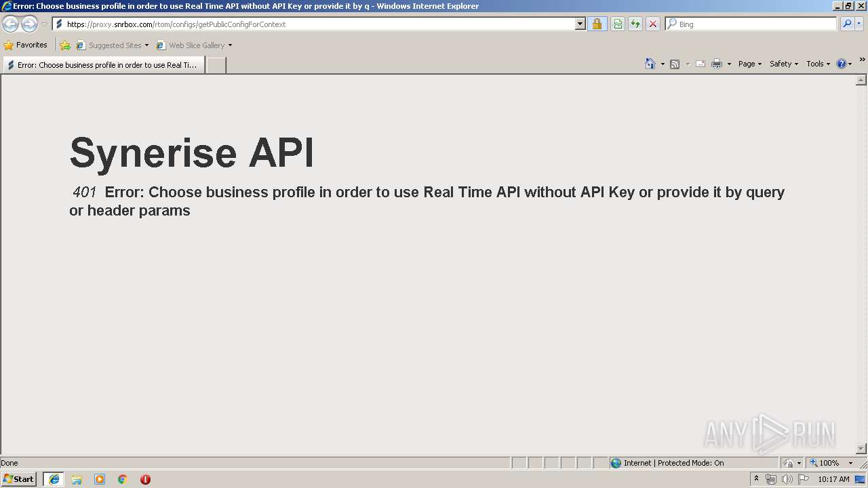The height and width of the screenshot is (488, 868).
Task: Go to Home page icon
Action: pyautogui.click(x=650, y=64)
